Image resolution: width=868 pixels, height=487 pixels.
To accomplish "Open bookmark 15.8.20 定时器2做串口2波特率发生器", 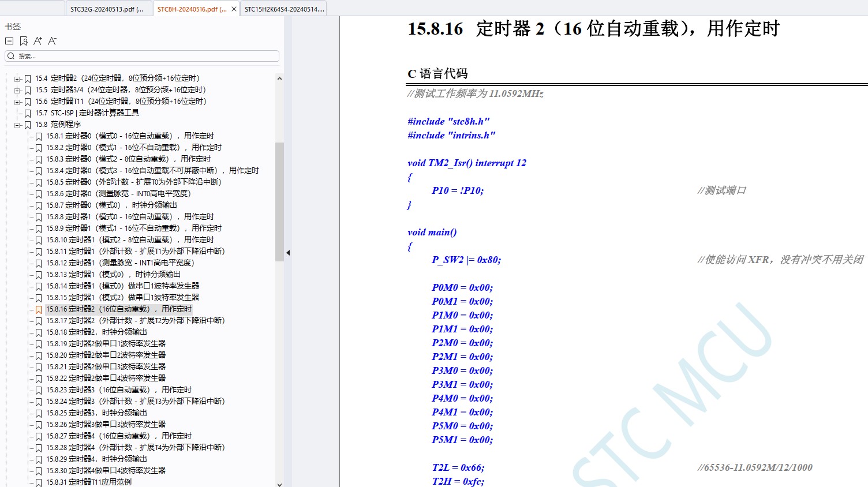I will click(x=106, y=355).
